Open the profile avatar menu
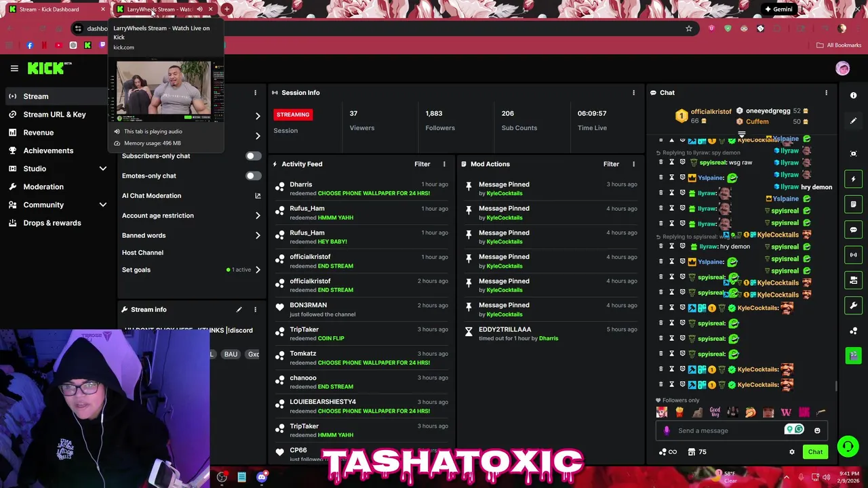The height and width of the screenshot is (488, 868). [x=843, y=68]
